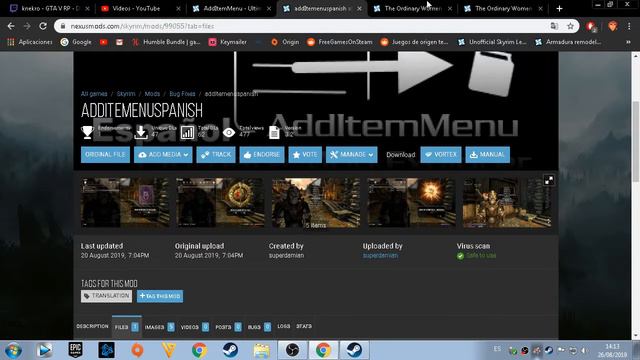Click the system tray volume icon
Screen dimensions: 640x360
coord(584,351)
